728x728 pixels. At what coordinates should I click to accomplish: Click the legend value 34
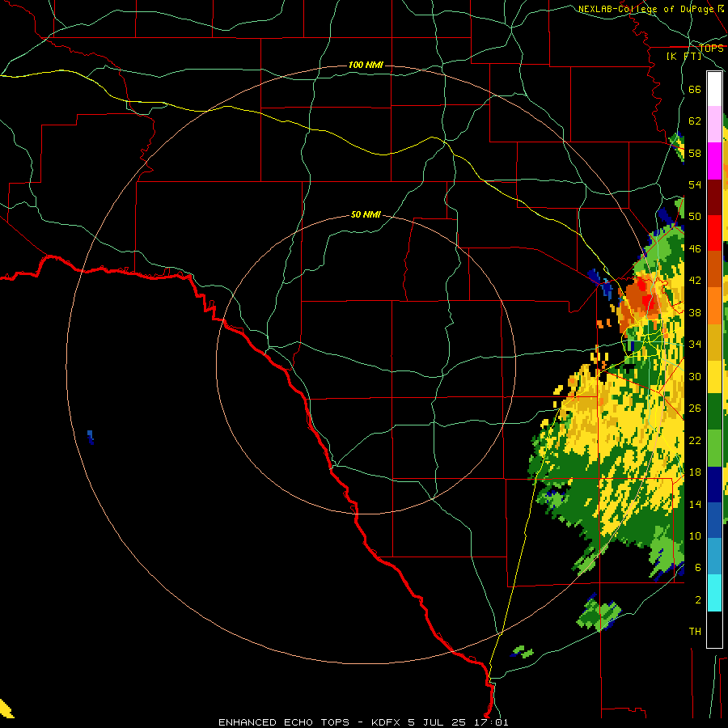click(695, 345)
